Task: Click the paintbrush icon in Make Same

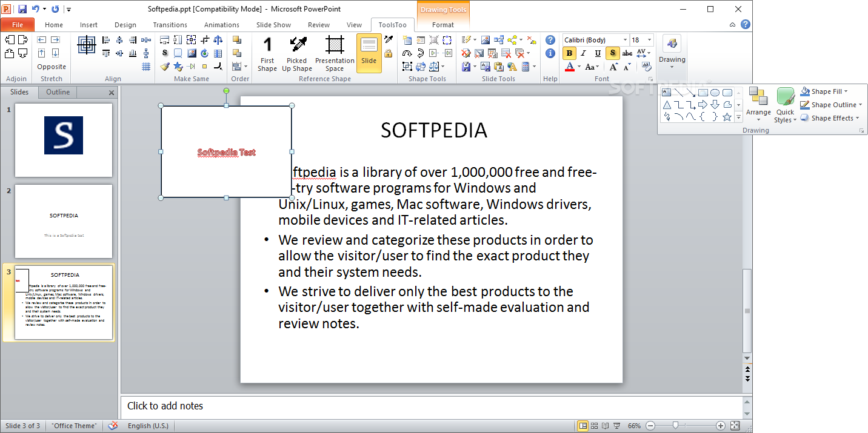Action: [164, 67]
